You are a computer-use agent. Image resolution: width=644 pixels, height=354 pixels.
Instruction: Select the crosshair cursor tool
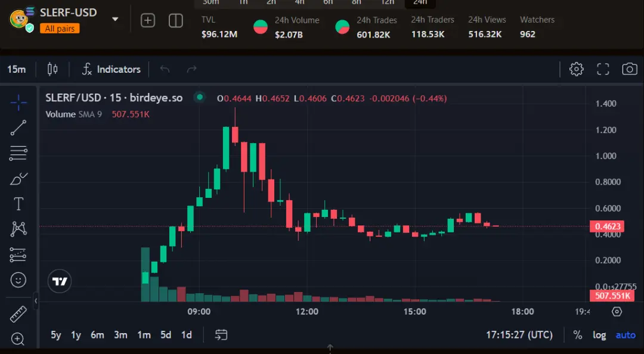point(18,103)
